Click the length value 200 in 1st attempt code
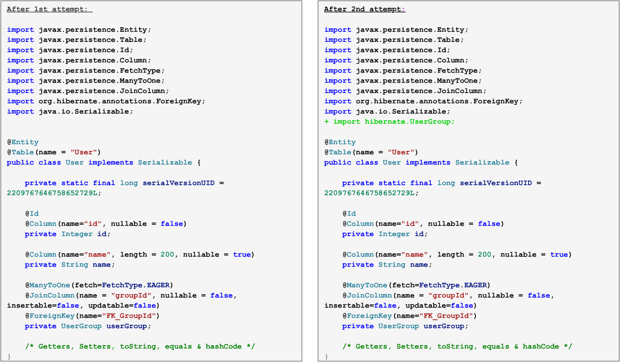Screen dimensions: 620x364 point(167,255)
